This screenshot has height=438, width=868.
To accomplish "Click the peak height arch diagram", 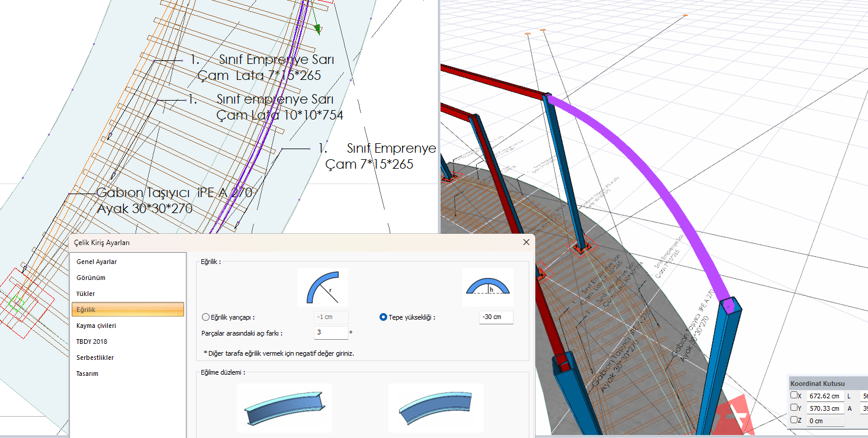I will pyautogui.click(x=487, y=288).
